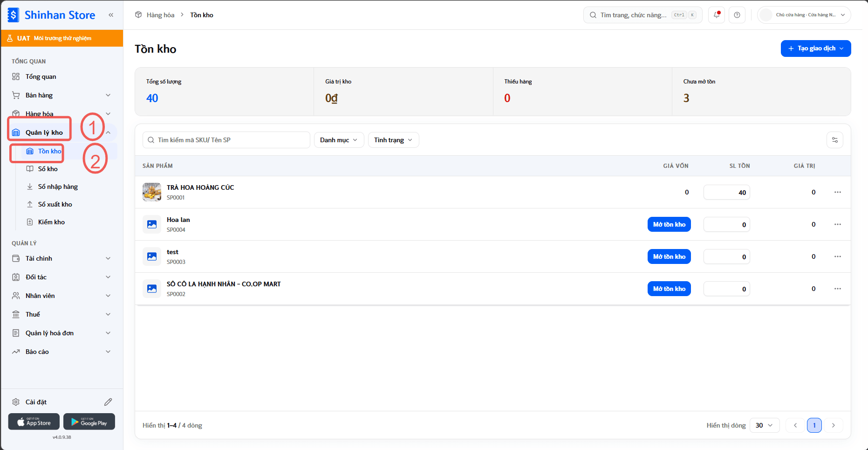The image size is (868, 450).
Task: Open the store owner account dropdown
Action: point(804,15)
